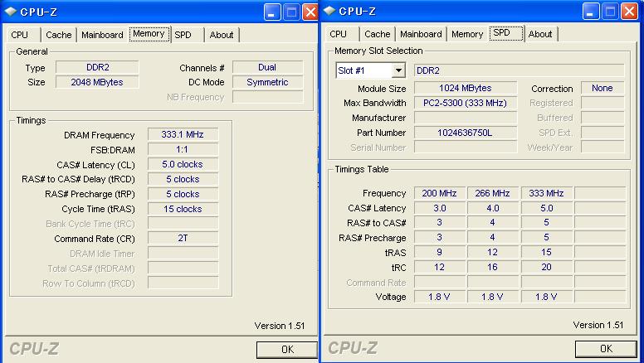This screenshot has width=644, height=363.
Task: Minimize the left CPU-Z window
Action: 272,12
